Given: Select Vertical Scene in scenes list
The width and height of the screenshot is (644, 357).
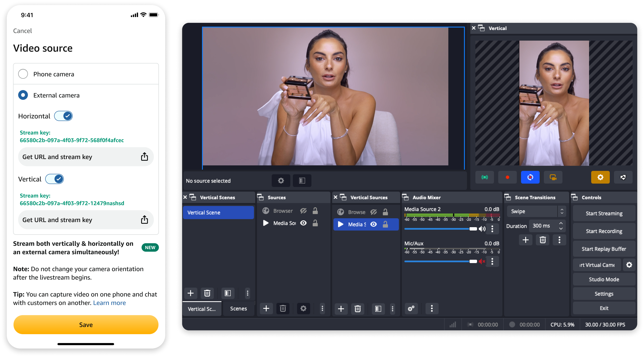Looking at the screenshot, I should click(x=218, y=212).
